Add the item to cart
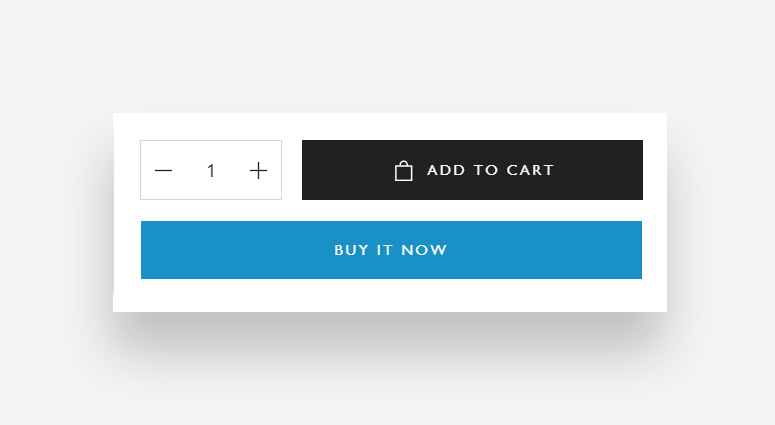Image resolution: width=775 pixels, height=425 pixels. 472,170
